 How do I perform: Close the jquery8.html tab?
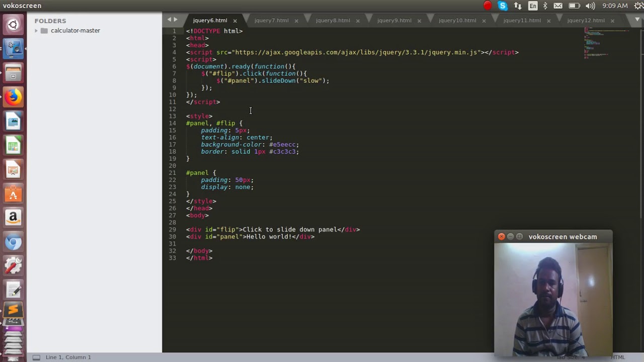tap(358, 21)
